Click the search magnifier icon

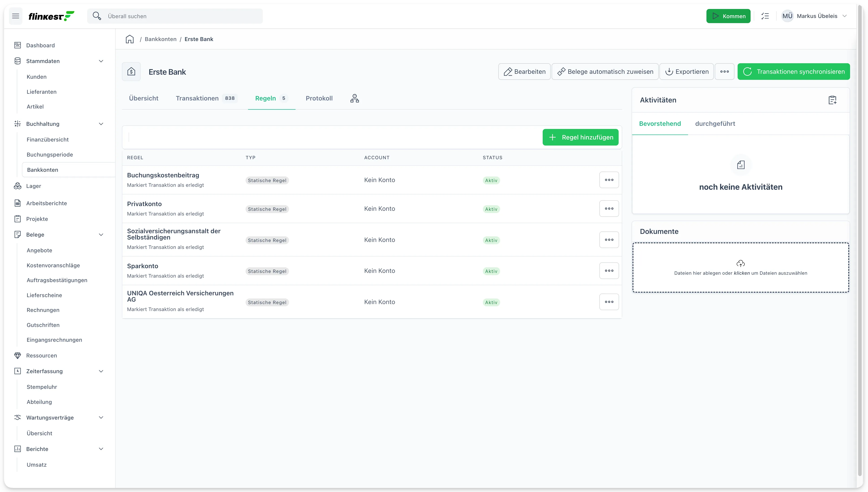(x=97, y=16)
